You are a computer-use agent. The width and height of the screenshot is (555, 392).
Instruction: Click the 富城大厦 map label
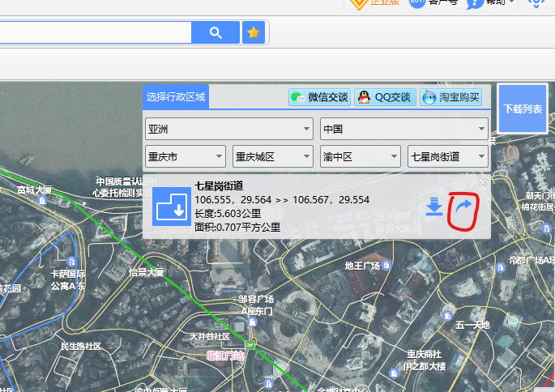click(x=35, y=190)
